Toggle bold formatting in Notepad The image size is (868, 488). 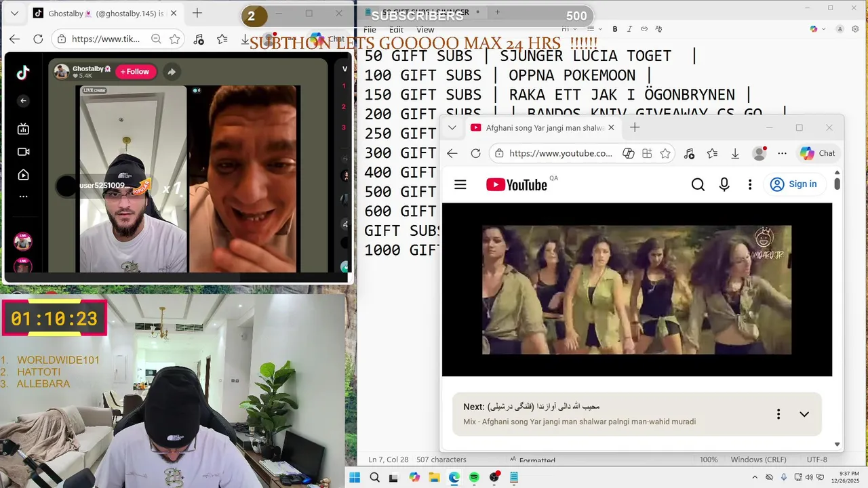[x=615, y=29]
